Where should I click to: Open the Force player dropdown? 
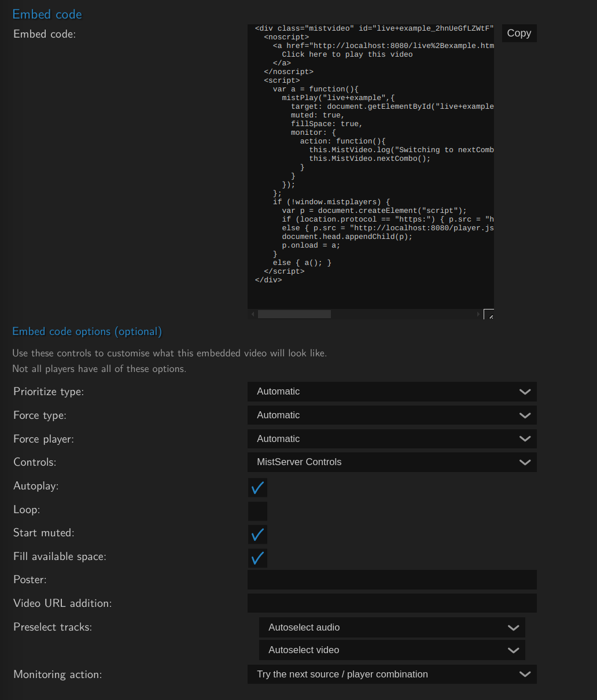tap(392, 439)
